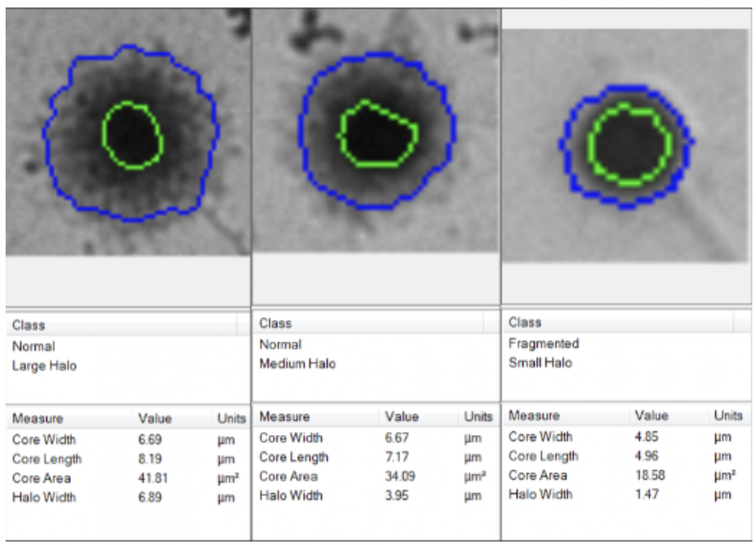Select the 'Medium Halo' class entry
This screenshot has width=756, height=545.
(297, 364)
